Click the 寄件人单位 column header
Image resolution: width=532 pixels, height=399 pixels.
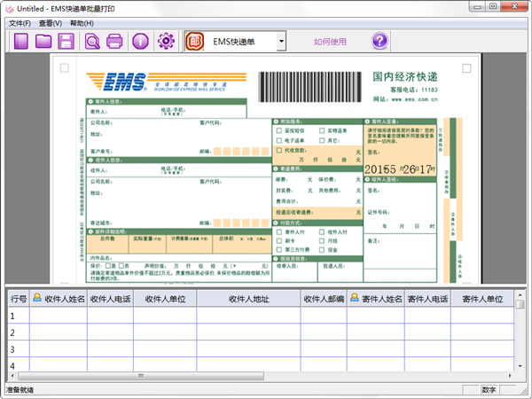click(x=482, y=299)
